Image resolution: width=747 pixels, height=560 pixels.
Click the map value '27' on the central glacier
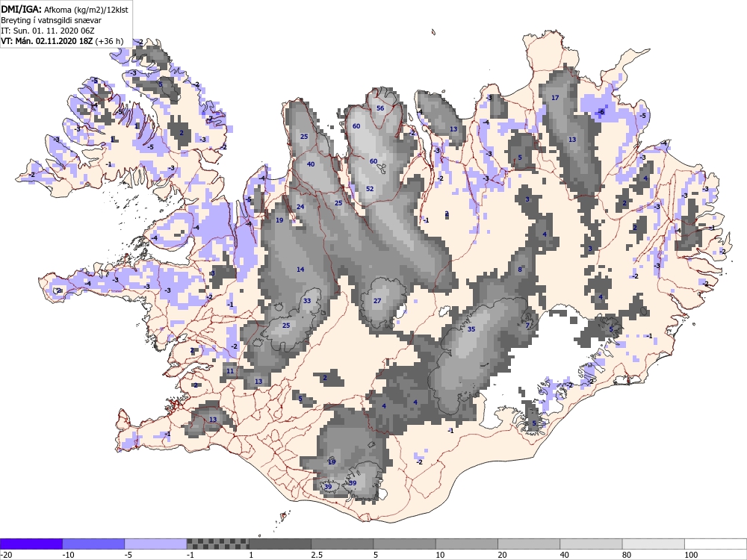(377, 300)
